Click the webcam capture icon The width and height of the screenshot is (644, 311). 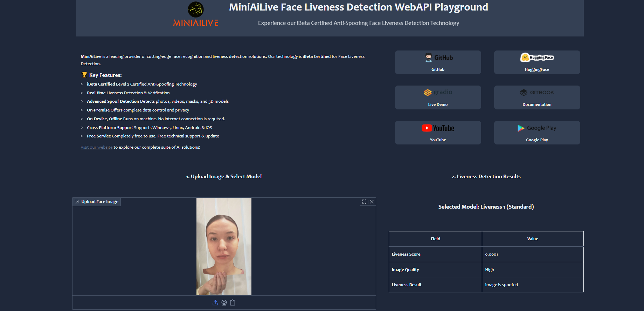tap(224, 303)
